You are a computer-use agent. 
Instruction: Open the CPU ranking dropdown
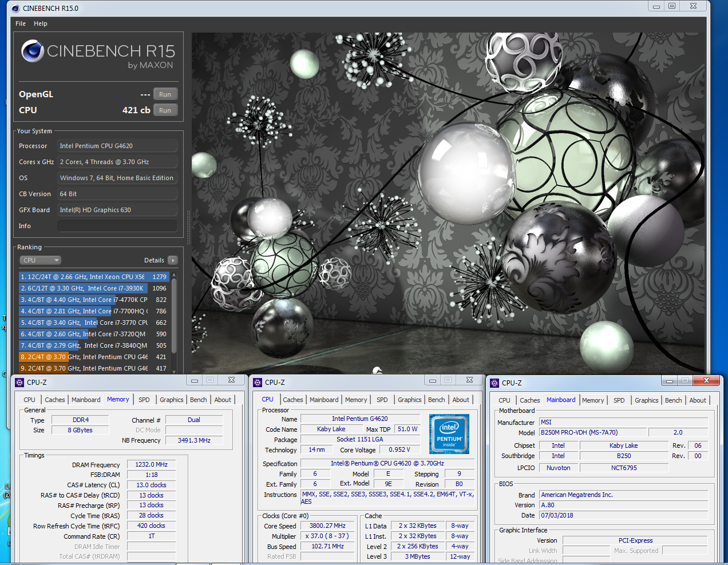coord(41,260)
